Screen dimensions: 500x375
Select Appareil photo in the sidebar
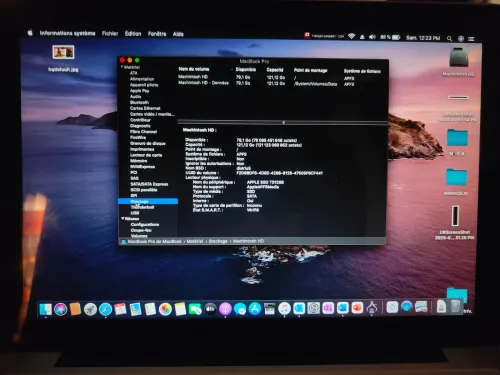(144, 85)
